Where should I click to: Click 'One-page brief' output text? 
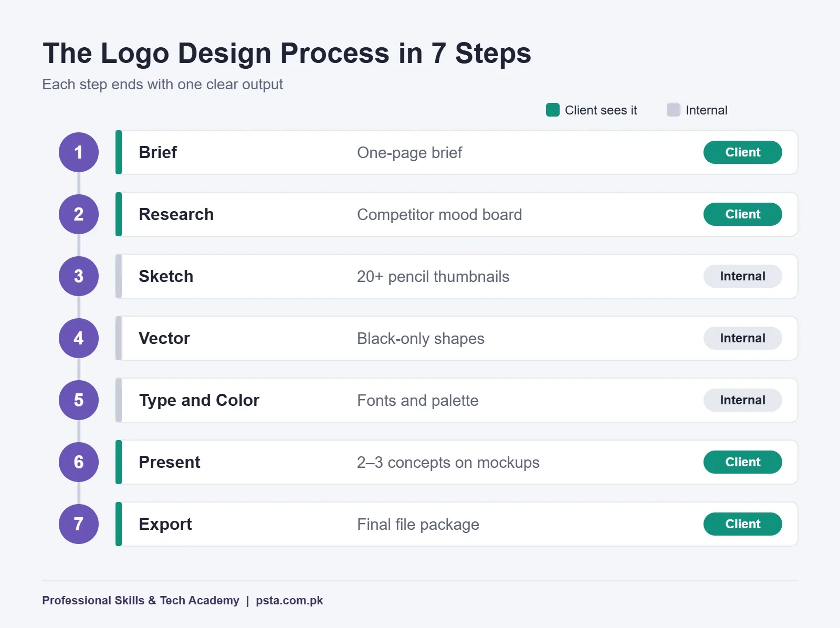pyautogui.click(x=409, y=153)
